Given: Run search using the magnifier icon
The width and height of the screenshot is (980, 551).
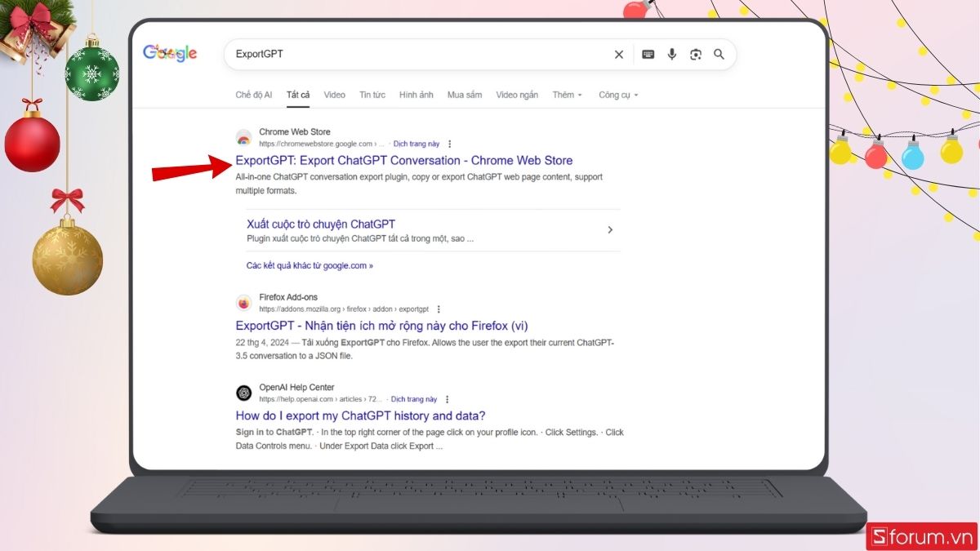Looking at the screenshot, I should (719, 54).
